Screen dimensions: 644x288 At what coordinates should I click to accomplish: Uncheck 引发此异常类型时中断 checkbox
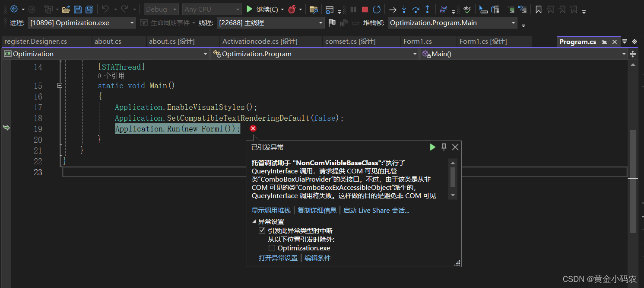coord(262,230)
